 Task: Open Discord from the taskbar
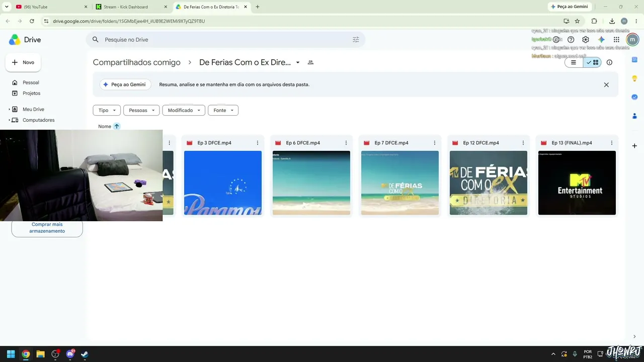click(x=70, y=354)
